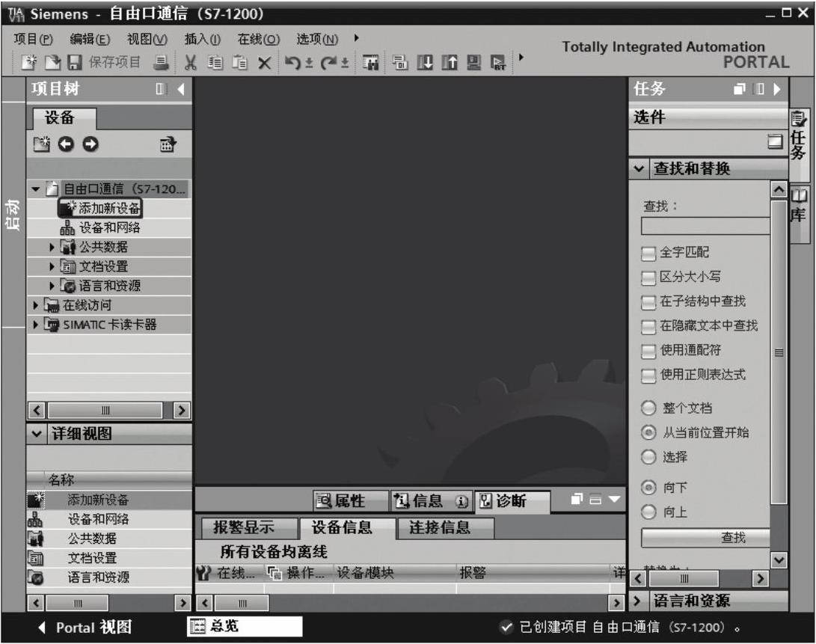Select the 向上 radio button

[648, 512]
